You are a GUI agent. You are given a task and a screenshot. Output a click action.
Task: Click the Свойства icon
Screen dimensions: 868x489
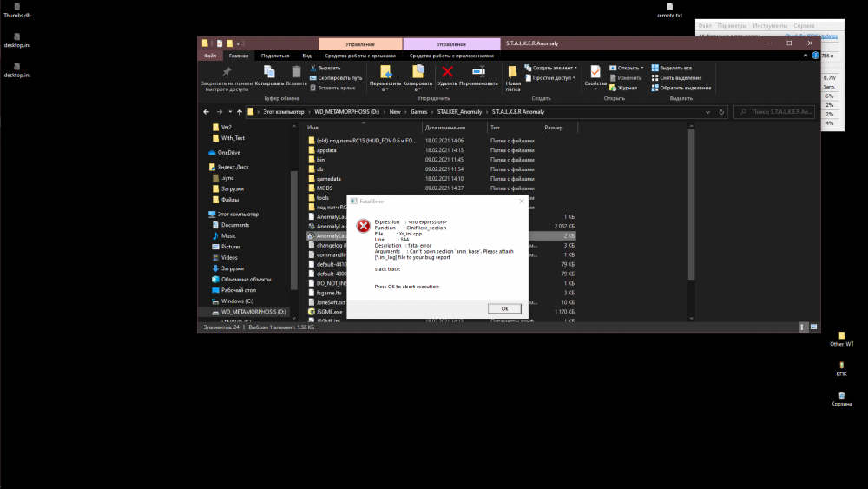click(x=595, y=71)
